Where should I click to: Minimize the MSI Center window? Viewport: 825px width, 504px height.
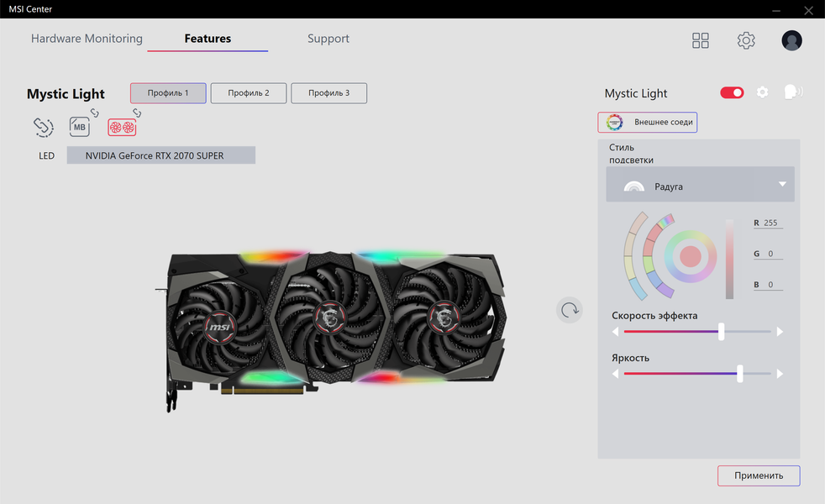pos(776,10)
